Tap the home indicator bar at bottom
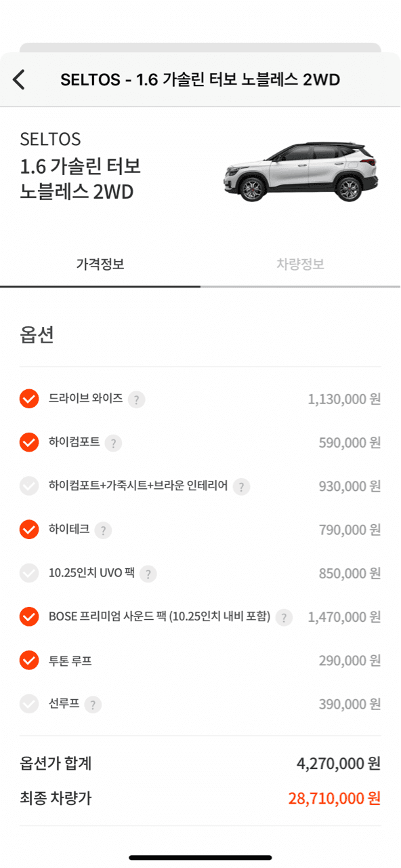 point(200,857)
